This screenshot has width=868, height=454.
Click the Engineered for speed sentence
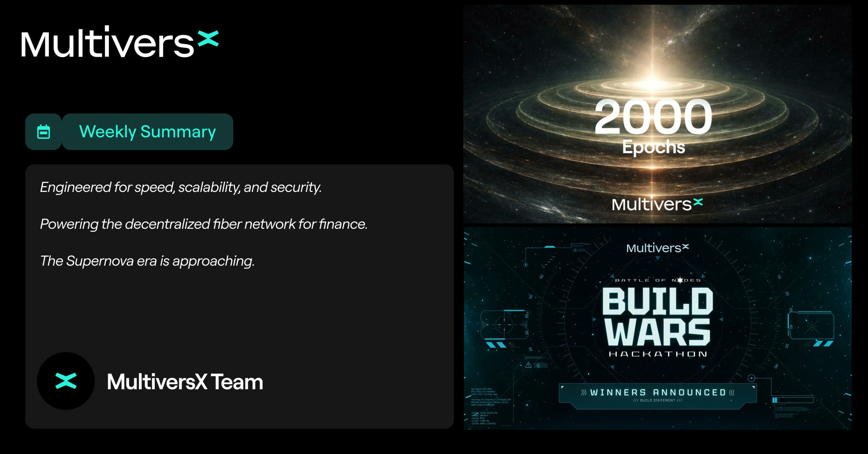(181, 187)
